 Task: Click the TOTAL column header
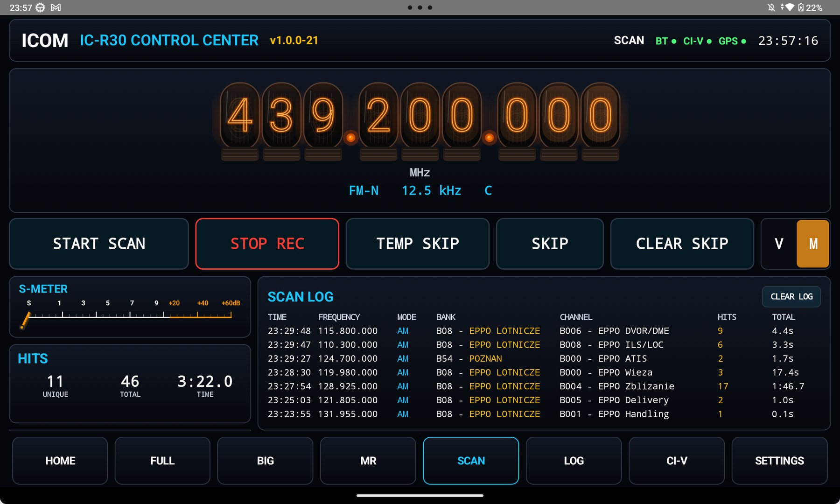pyautogui.click(x=783, y=317)
